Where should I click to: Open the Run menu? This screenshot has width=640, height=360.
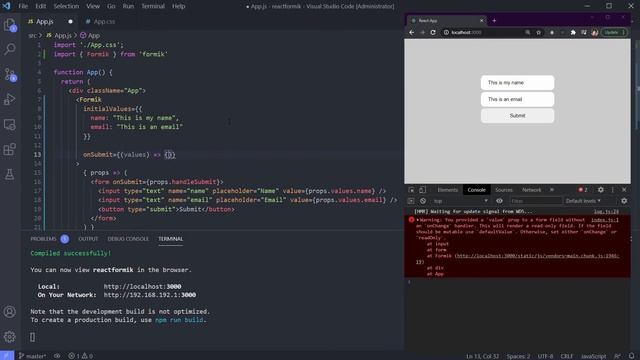click(128, 6)
